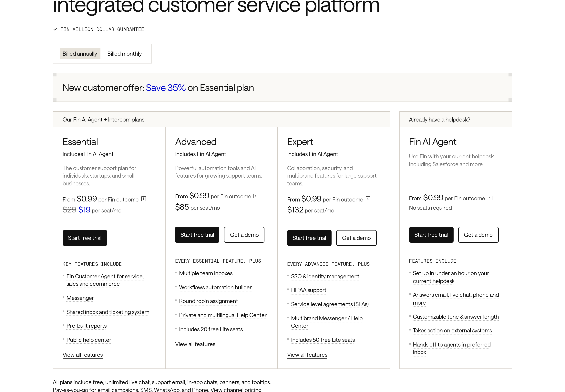
Task: Start free trial for Advanced plan
Action: [197, 235]
